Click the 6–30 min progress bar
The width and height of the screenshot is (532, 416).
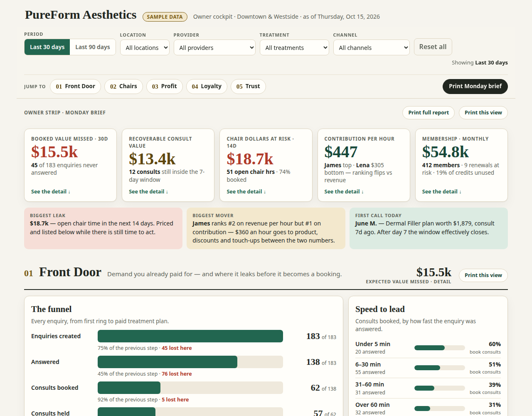[x=440, y=368]
